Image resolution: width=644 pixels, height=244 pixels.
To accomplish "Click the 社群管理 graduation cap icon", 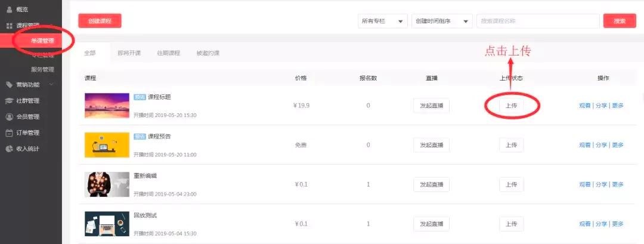I will (9, 101).
